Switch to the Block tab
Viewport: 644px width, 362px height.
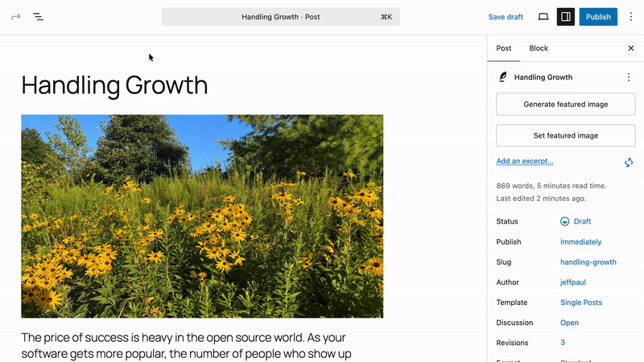[x=539, y=48]
